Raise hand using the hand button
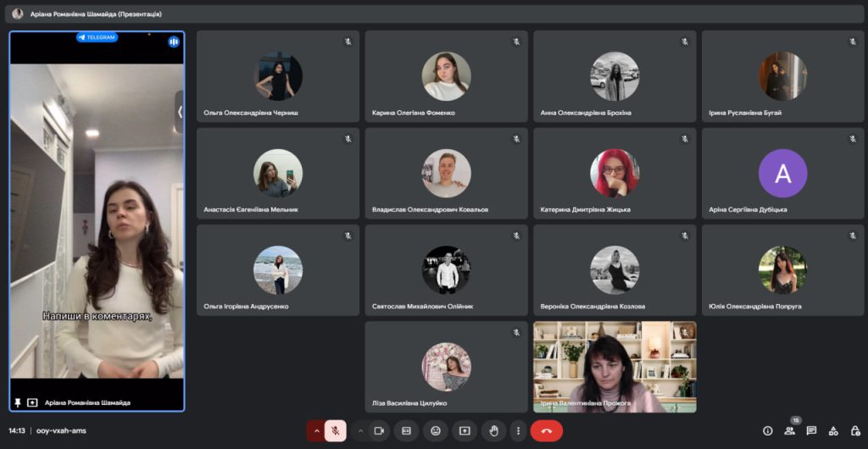The image size is (868, 449). tap(493, 430)
